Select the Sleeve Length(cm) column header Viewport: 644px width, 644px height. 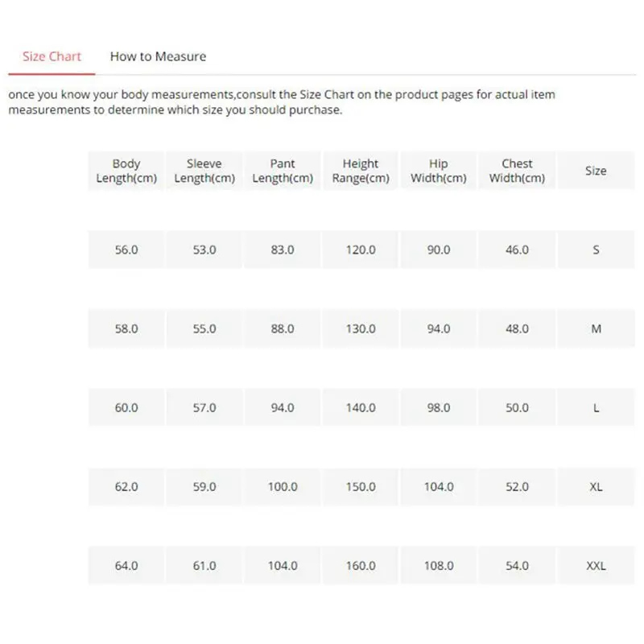point(204,171)
